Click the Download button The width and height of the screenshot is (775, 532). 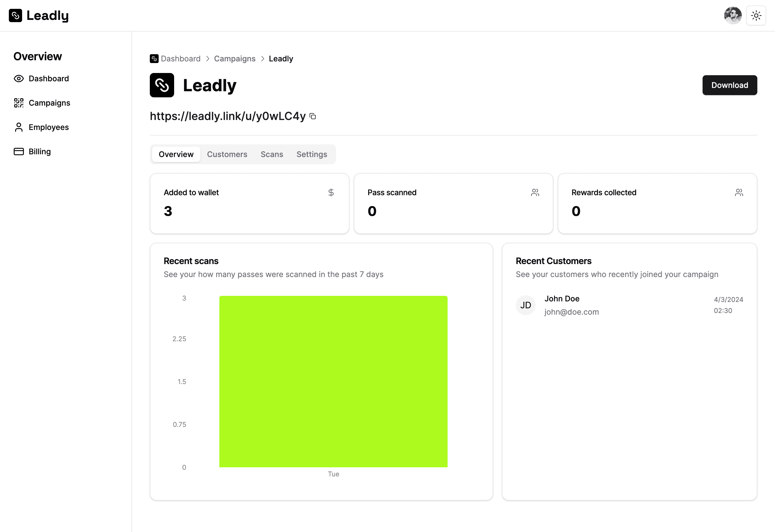[730, 85]
